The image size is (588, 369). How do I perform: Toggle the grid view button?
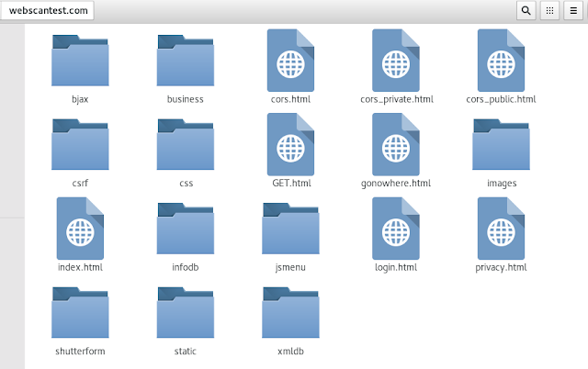pyautogui.click(x=549, y=10)
